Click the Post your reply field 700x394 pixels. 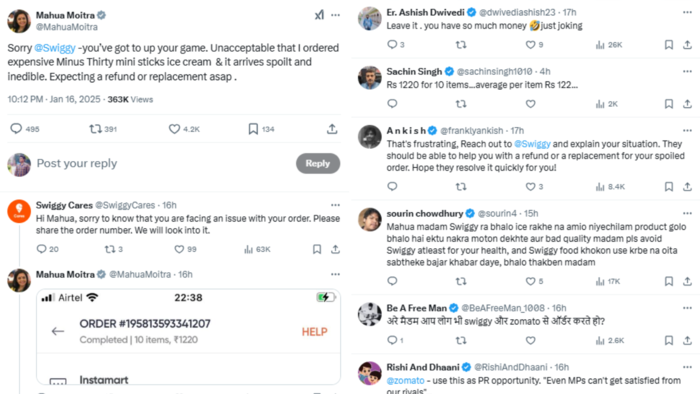163,163
